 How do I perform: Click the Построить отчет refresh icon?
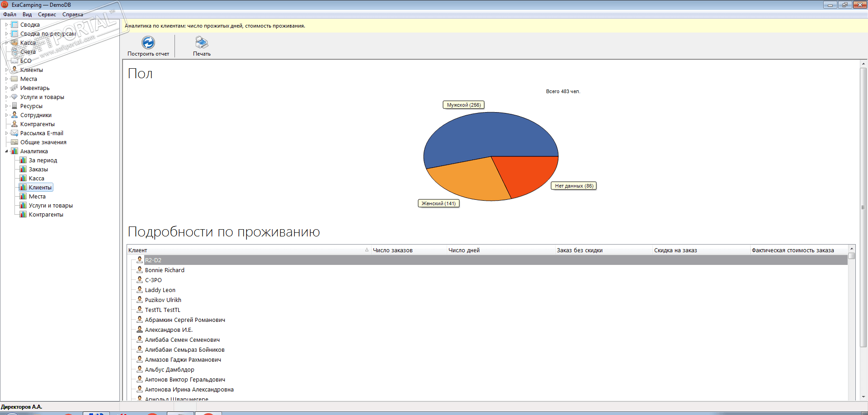[x=148, y=42]
